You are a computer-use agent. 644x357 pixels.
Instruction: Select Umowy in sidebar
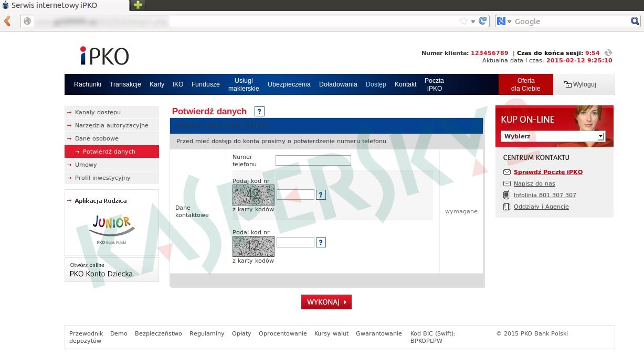click(x=112, y=165)
